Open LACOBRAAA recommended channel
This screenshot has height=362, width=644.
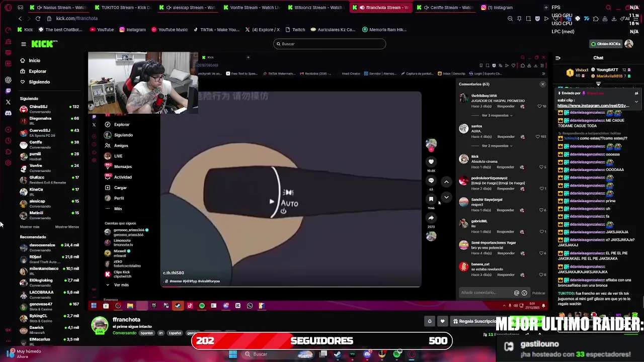(49, 294)
